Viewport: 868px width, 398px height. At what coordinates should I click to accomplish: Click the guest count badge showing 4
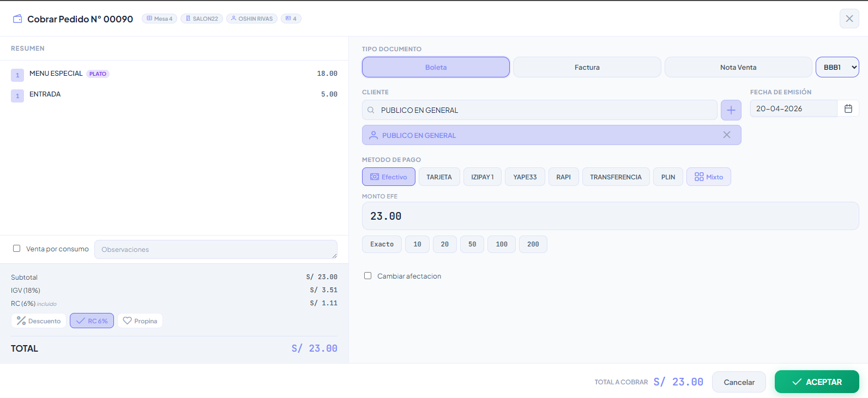click(291, 19)
